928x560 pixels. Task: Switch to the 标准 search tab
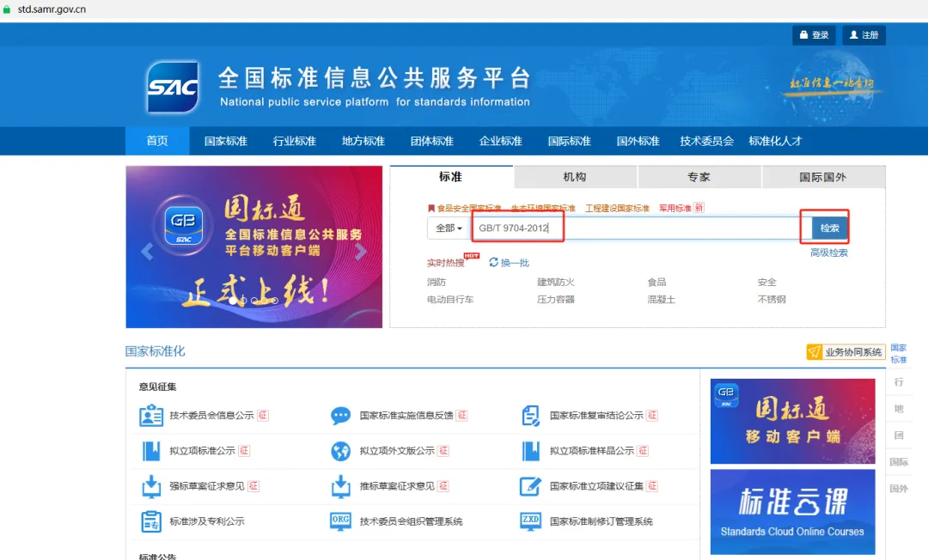coord(451,177)
